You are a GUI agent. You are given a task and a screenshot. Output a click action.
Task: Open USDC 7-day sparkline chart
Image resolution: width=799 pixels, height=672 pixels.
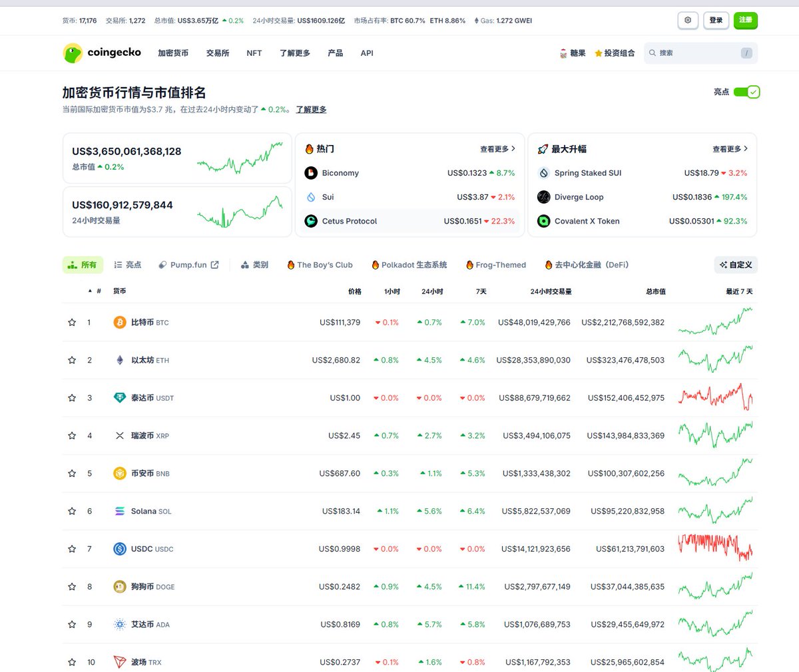[716, 548]
